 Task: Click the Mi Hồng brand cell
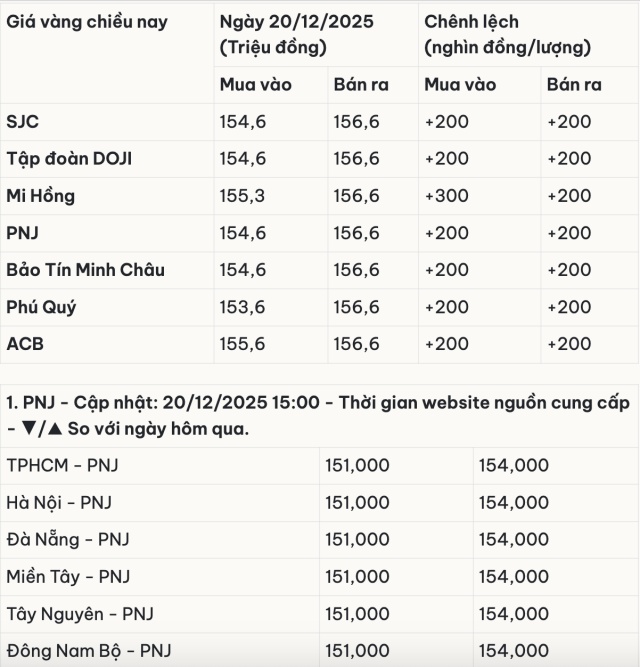coord(41,196)
